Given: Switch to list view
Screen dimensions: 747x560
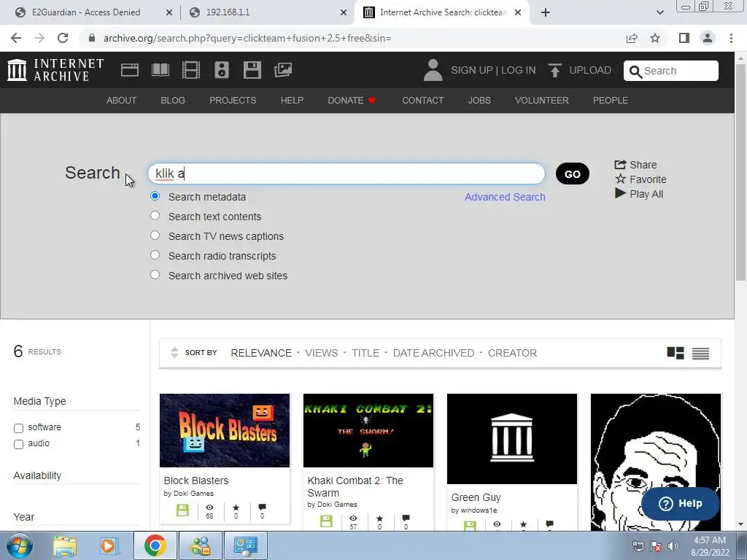Looking at the screenshot, I should point(700,353).
